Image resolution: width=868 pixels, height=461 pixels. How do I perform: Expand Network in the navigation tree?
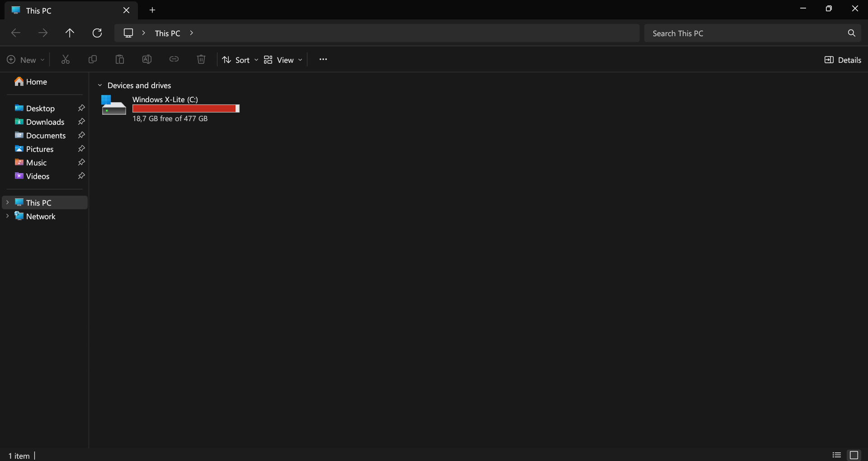click(7, 216)
